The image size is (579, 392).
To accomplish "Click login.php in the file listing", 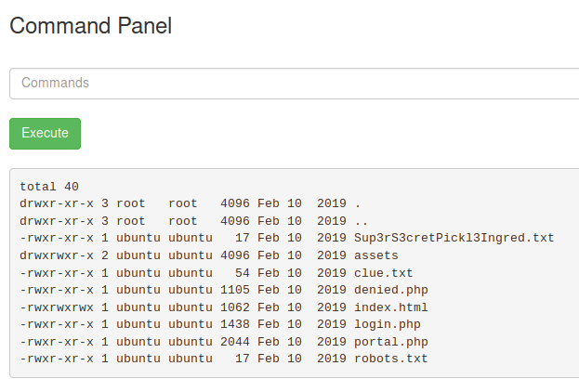I will click(388, 324).
